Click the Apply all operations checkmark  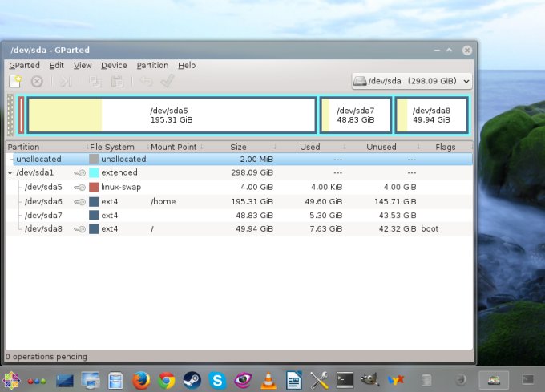pyautogui.click(x=167, y=81)
